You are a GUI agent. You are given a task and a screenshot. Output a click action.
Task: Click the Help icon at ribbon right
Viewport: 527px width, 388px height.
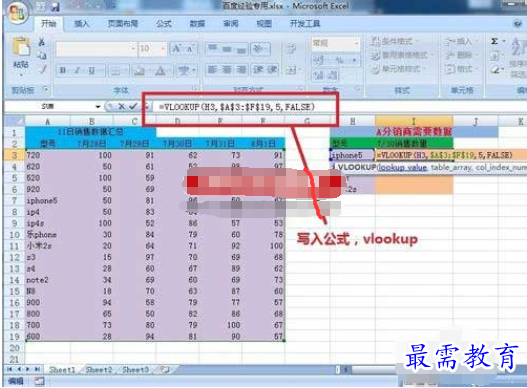(x=518, y=23)
